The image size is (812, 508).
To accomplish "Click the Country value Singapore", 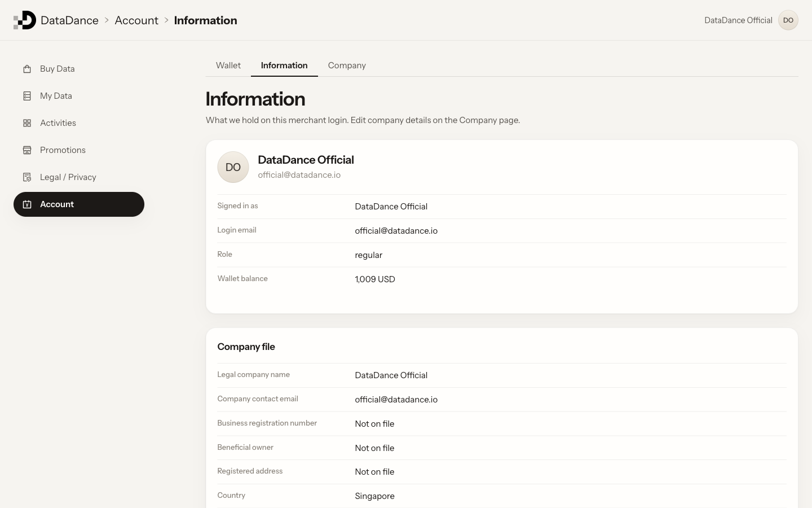I will click(374, 496).
